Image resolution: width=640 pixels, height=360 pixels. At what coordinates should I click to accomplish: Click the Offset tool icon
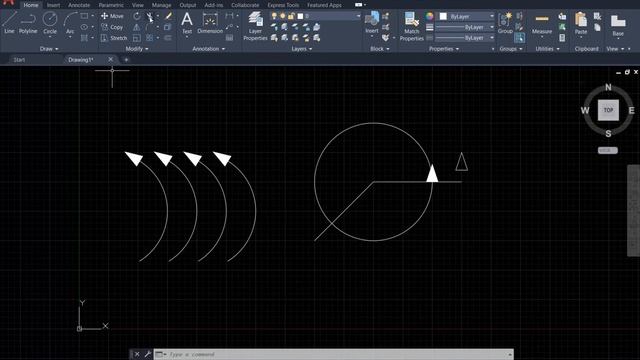coord(168,38)
